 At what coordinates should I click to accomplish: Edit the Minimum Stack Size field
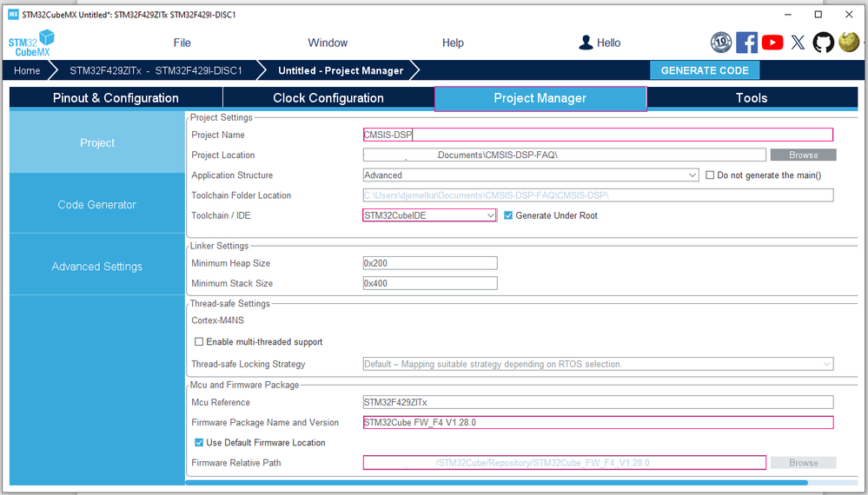point(430,283)
